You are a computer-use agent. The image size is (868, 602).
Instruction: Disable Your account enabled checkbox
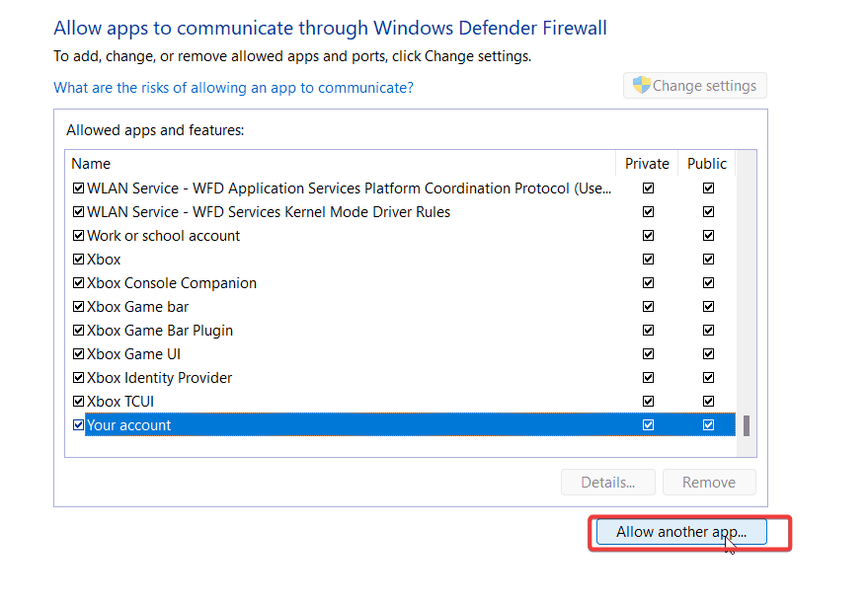click(78, 425)
